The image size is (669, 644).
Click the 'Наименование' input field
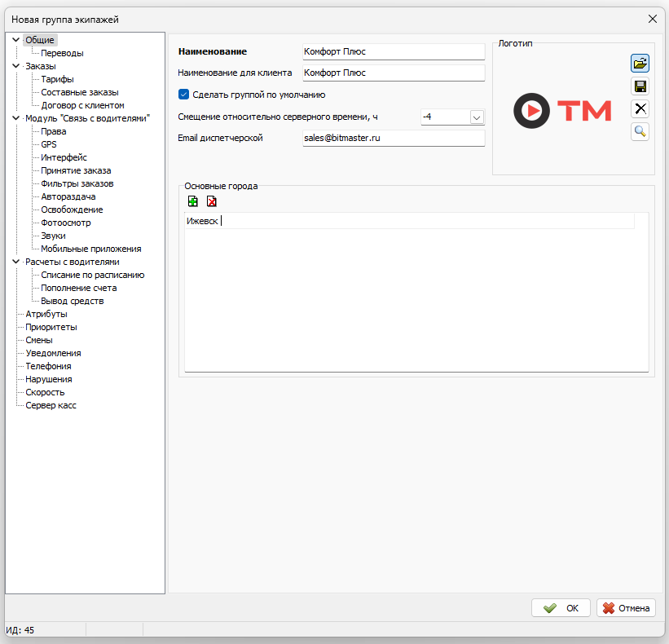tap(393, 51)
